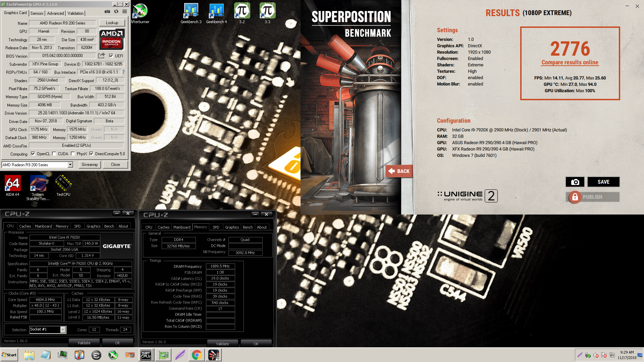Image resolution: width=644 pixels, height=362 pixels.
Task: Open the Notepad taskbar icon
Action: click(x=46, y=355)
